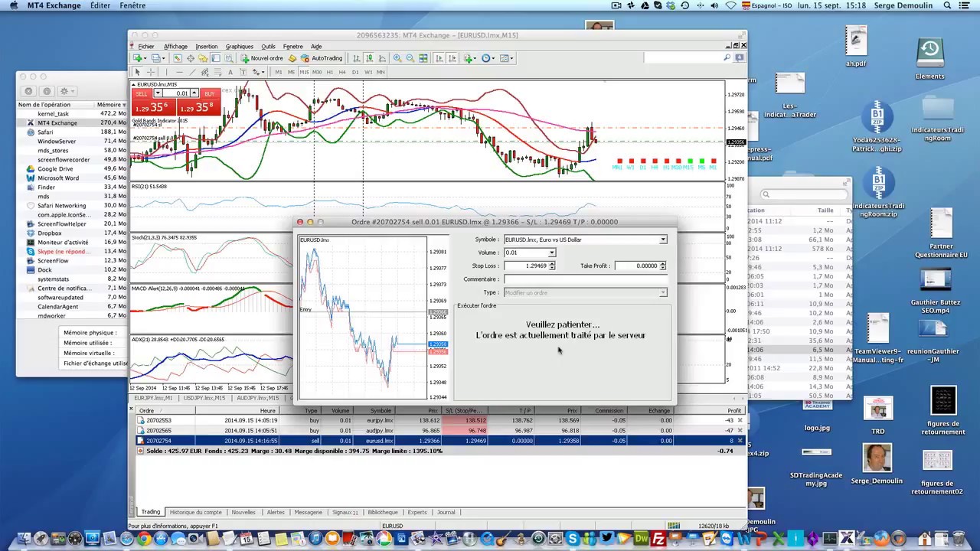Toggle AutoTrading in the toolbar
980x551 pixels.
[322, 58]
